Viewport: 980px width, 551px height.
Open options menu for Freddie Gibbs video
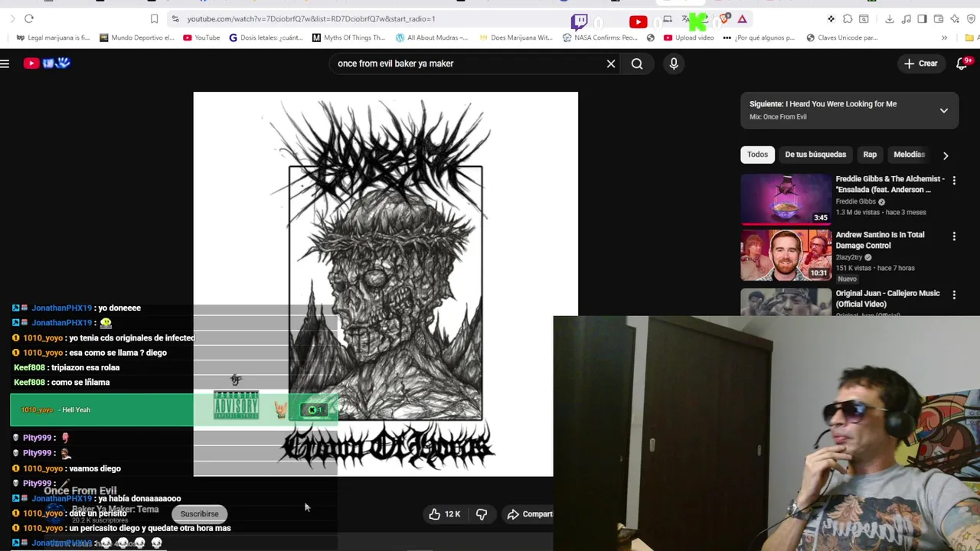pyautogui.click(x=954, y=180)
